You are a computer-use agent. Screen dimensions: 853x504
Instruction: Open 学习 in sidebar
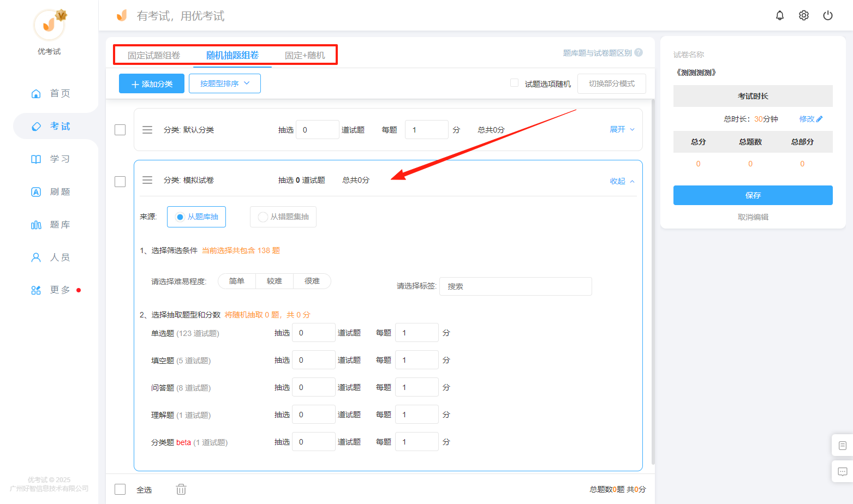(51, 159)
